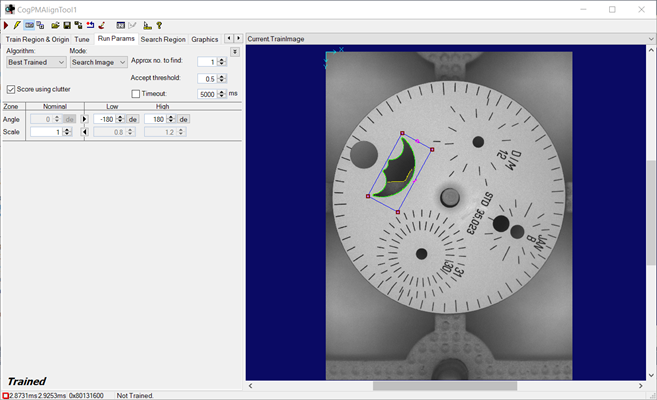Image resolution: width=657 pixels, height=400 pixels.
Task: Open the floating image window icon
Action: point(41,25)
